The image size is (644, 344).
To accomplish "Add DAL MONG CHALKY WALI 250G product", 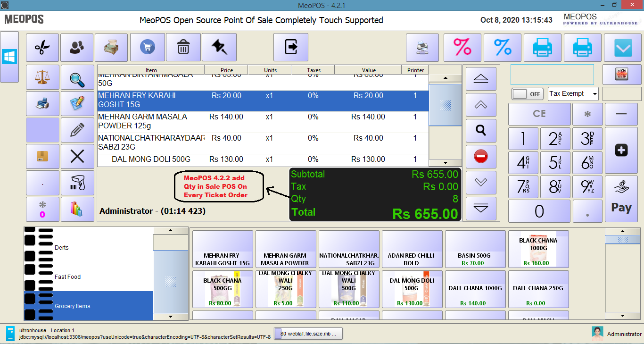I will coord(285,289).
